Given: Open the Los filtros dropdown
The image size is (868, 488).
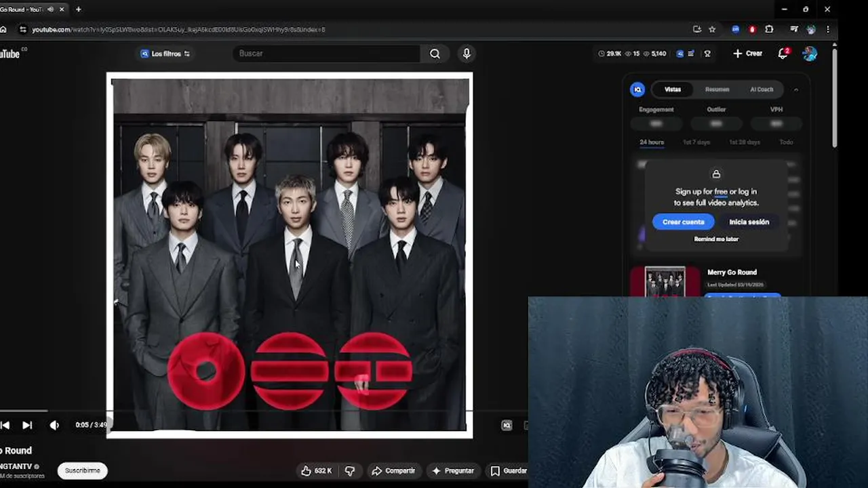Looking at the screenshot, I should click(165, 54).
